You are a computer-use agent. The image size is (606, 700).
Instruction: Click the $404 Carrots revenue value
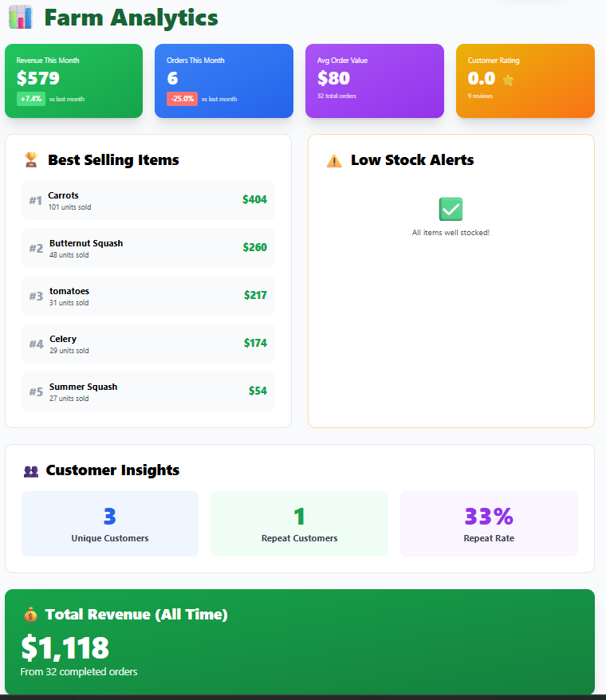(x=254, y=199)
